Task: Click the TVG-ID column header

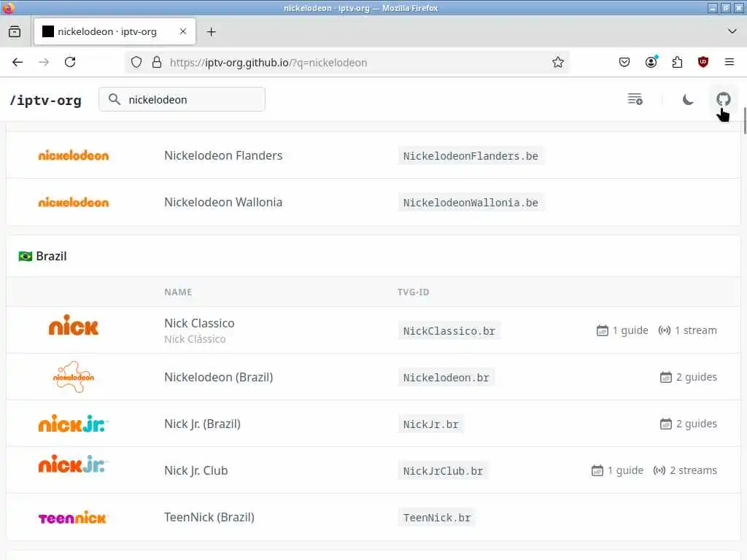Action: 413,292
